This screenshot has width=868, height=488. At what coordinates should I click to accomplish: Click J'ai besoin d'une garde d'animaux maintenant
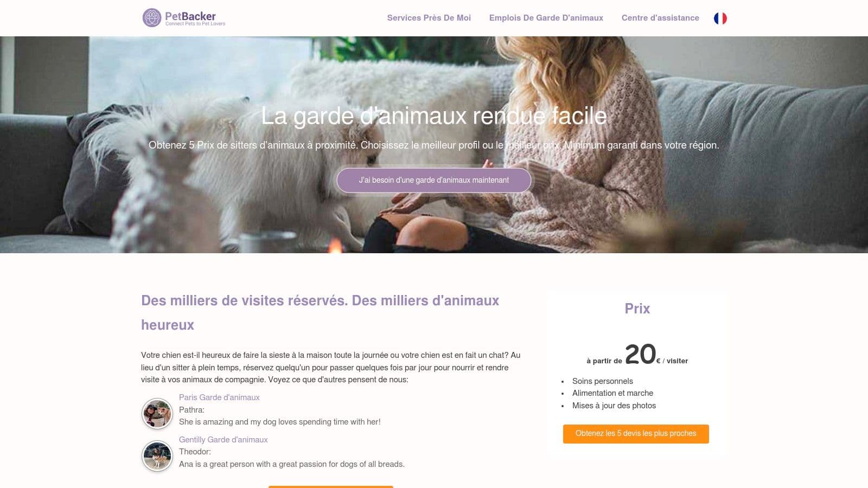click(433, 180)
